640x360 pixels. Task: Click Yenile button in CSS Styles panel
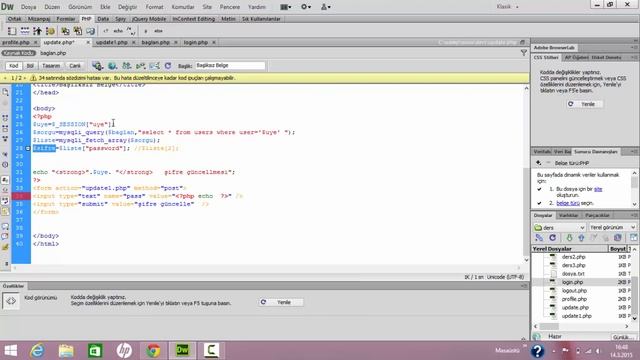pyautogui.click(x=584, y=104)
